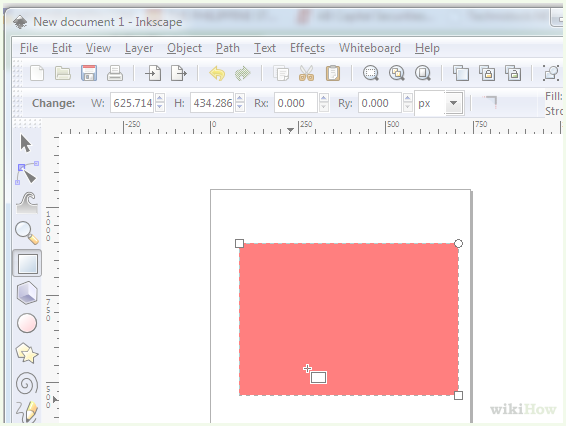Click the Import icon in the toolbar

point(153,73)
